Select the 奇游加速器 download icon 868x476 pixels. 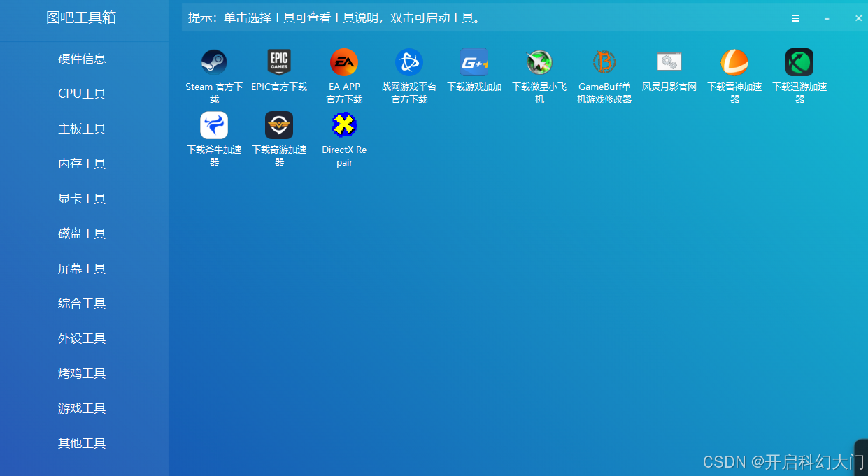[279, 125]
